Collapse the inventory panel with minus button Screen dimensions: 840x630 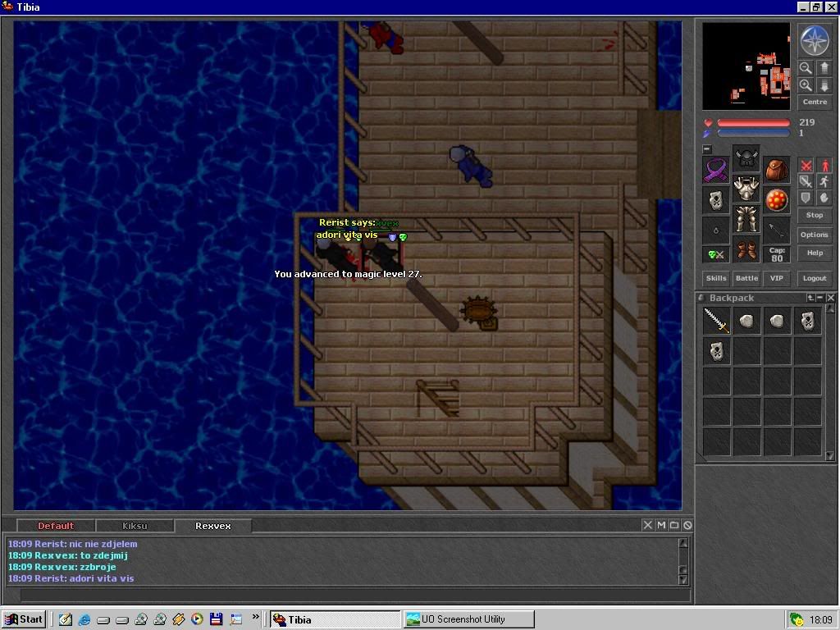707,149
